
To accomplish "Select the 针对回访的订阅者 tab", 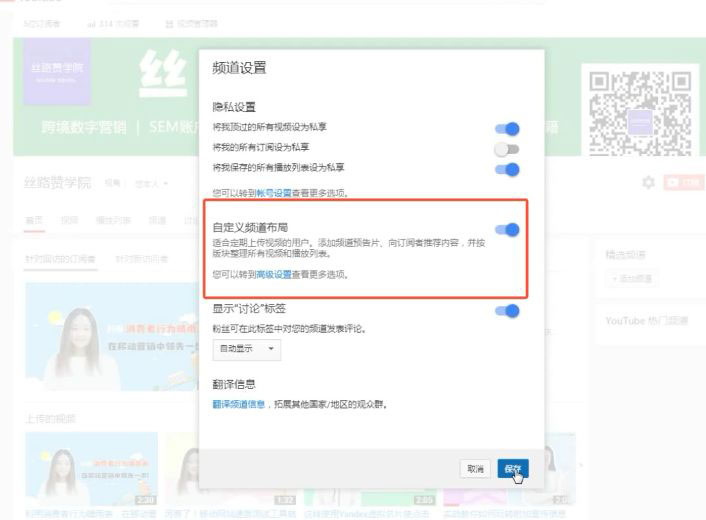I will (60, 259).
